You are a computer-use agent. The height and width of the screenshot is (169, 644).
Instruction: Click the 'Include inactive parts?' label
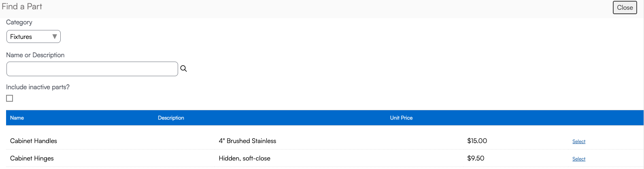tap(38, 87)
